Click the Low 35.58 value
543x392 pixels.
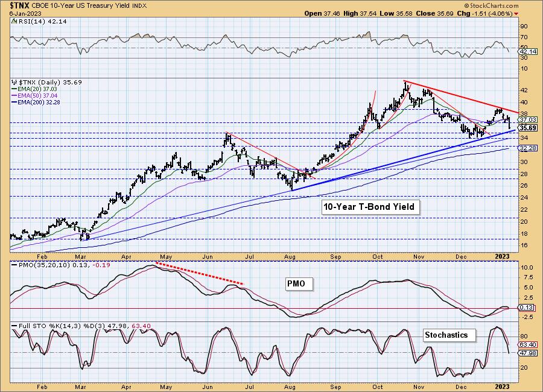(396, 13)
